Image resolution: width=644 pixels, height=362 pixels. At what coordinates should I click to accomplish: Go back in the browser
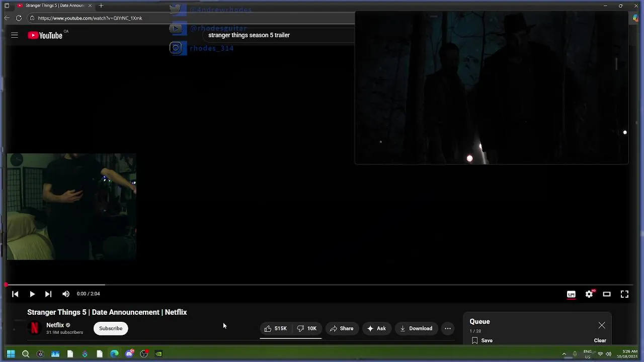click(7, 18)
